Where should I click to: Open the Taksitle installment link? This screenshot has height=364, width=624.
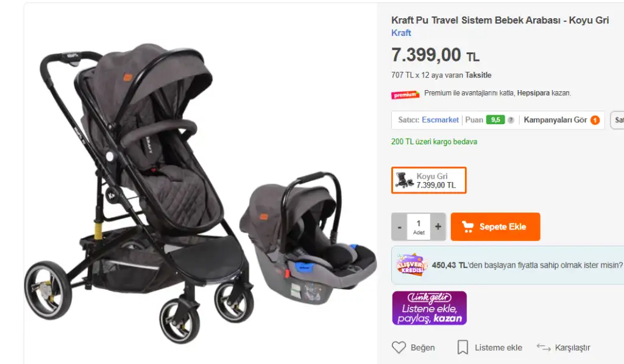(x=478, y=75)
